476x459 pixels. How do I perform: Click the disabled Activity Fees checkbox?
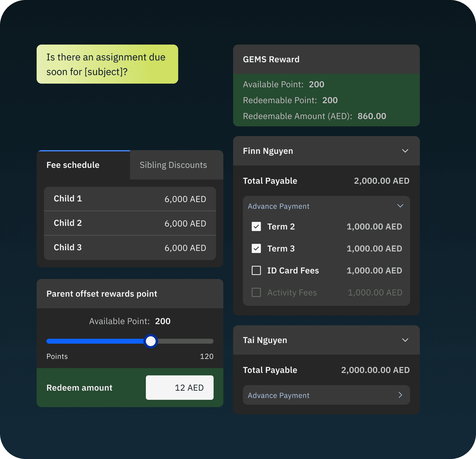pos(256,292)
